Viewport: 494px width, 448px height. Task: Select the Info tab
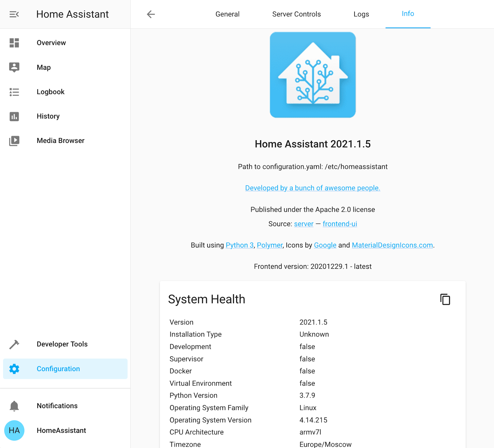(x=408, y=14)
